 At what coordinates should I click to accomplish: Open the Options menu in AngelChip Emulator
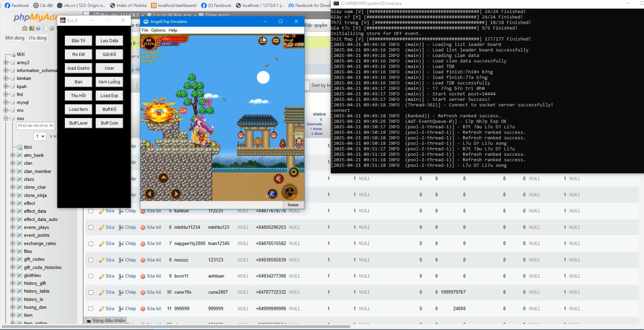pos(158,30)
